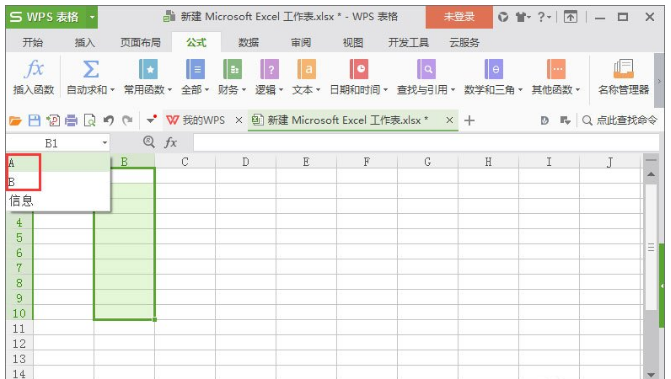Expand the 财务 dropdown arrow
This screenshot has height=379, width=671.
(243, 90)
